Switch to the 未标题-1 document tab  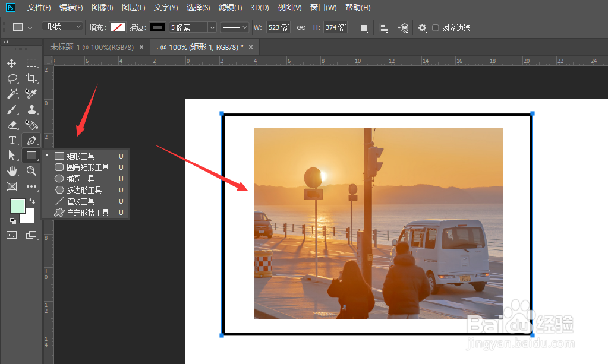point(92,48)
